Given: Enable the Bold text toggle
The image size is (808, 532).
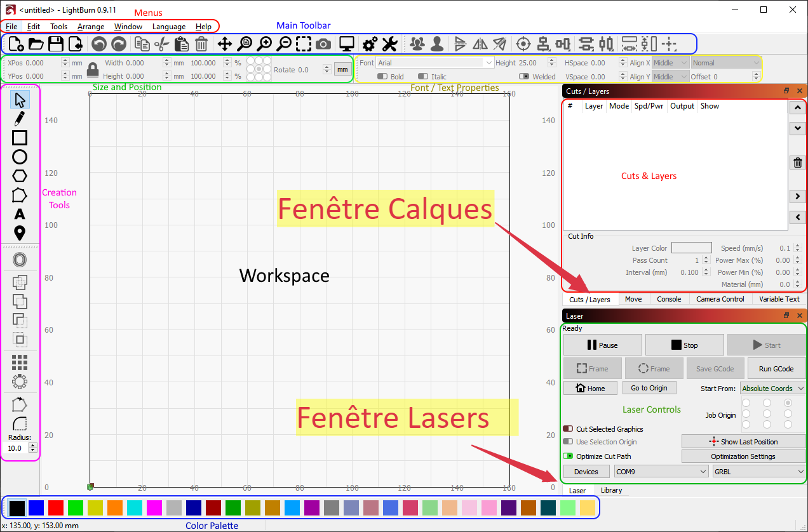Looking at the screenshot, I should point(382,77).
